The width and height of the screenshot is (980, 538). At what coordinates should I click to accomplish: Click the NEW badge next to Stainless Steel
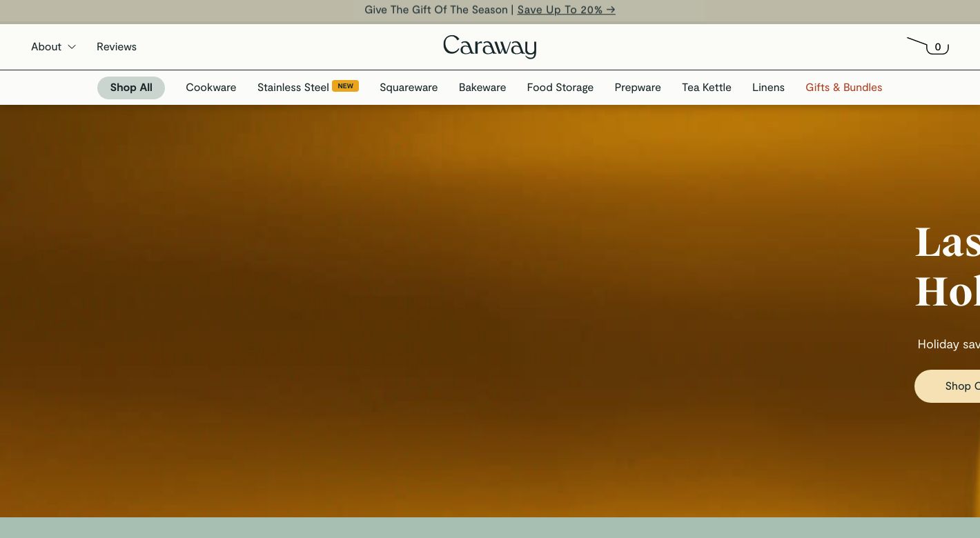click(x=345, y=86)
